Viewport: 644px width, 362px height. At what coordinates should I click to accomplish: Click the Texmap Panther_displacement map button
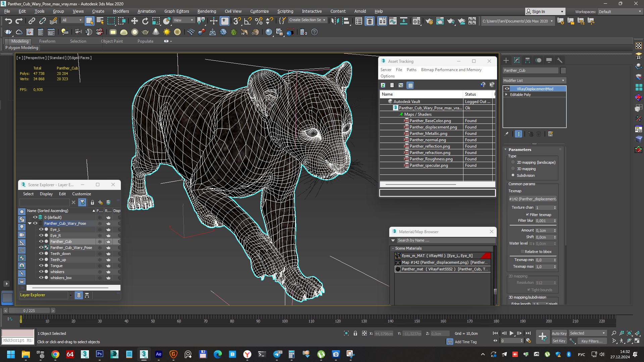pyautogui.click(x=533, y=199)
